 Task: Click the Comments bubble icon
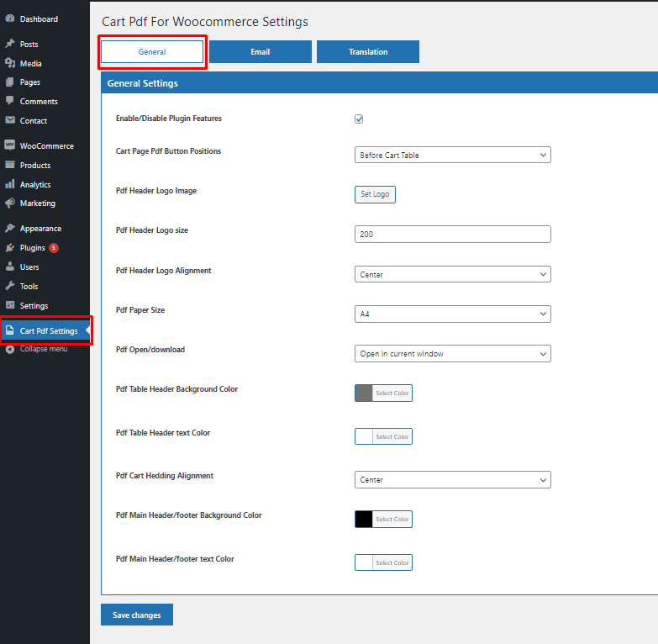pos(9,101)
